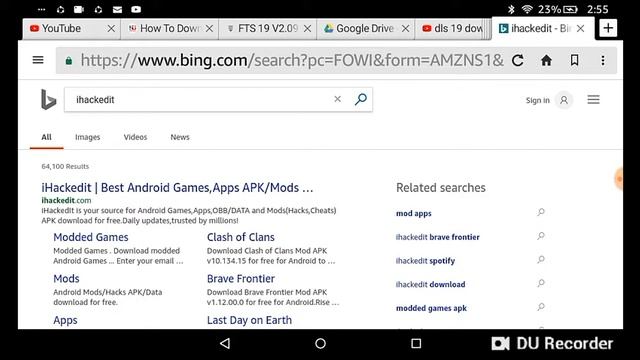640x360 pixels.
Task: Search related term mod apps
Action: [x=413, y=213]
